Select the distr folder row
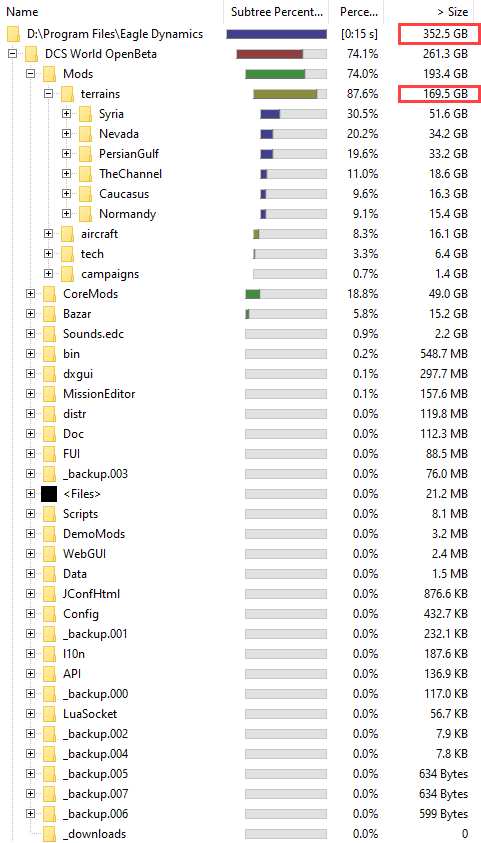 [240, 413]
